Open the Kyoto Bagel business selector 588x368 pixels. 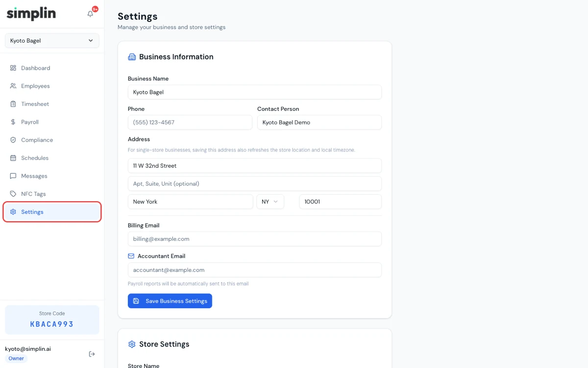click(x=52, y=41)
